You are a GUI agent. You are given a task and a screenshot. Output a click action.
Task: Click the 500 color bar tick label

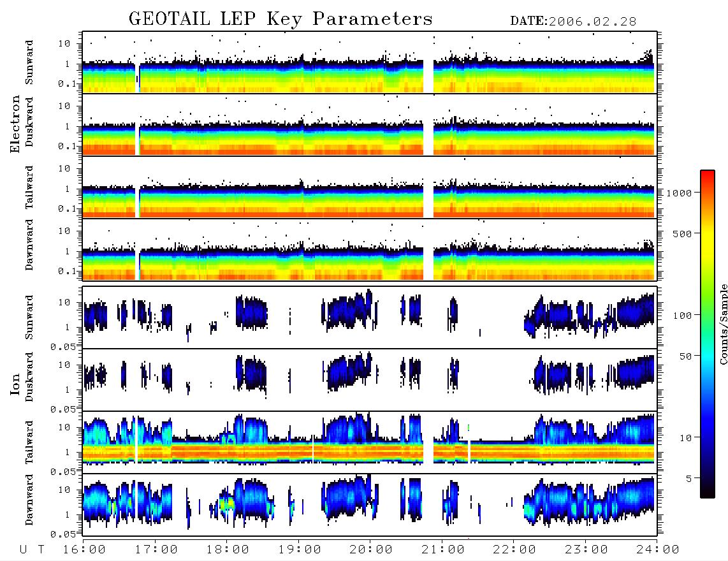(682, 233)
